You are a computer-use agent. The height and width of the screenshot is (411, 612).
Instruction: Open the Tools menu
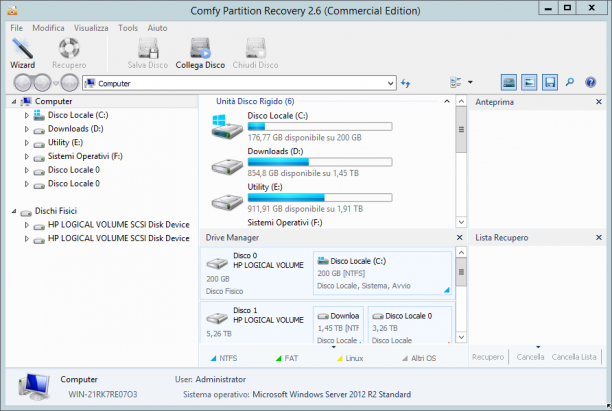(x=128, y=28)
